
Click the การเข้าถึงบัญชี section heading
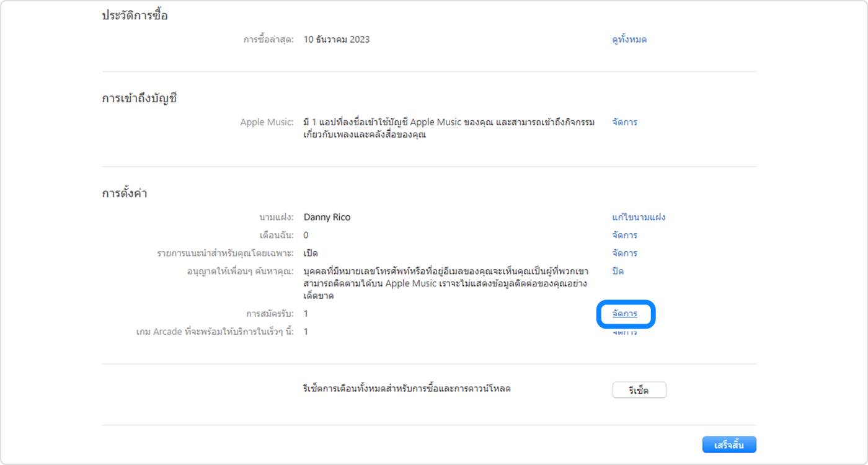coord(139,98)
